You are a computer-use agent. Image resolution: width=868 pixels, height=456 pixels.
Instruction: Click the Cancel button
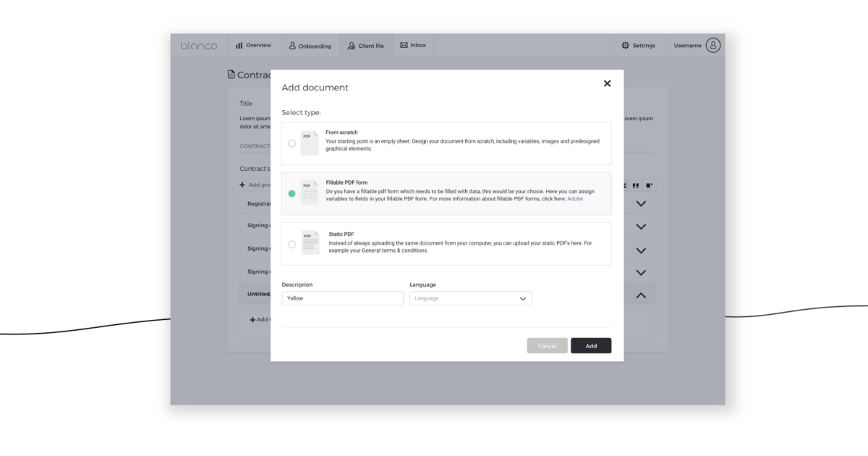547,346
